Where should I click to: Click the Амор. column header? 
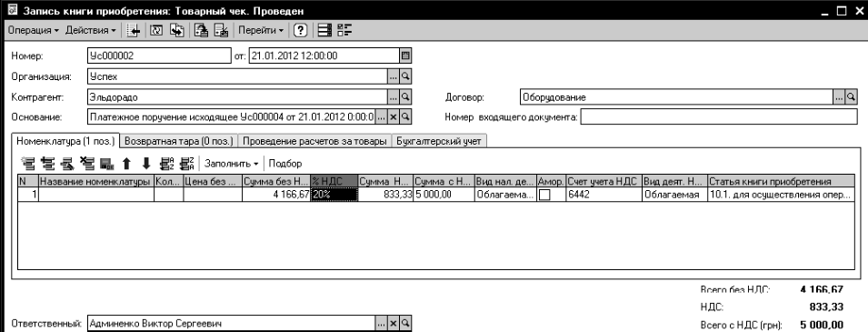(x=551, y=182)
